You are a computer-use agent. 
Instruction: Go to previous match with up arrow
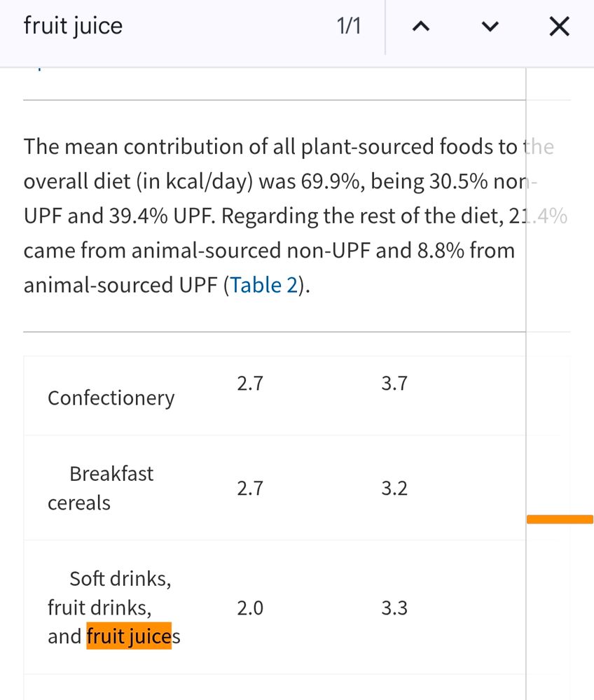420,27
